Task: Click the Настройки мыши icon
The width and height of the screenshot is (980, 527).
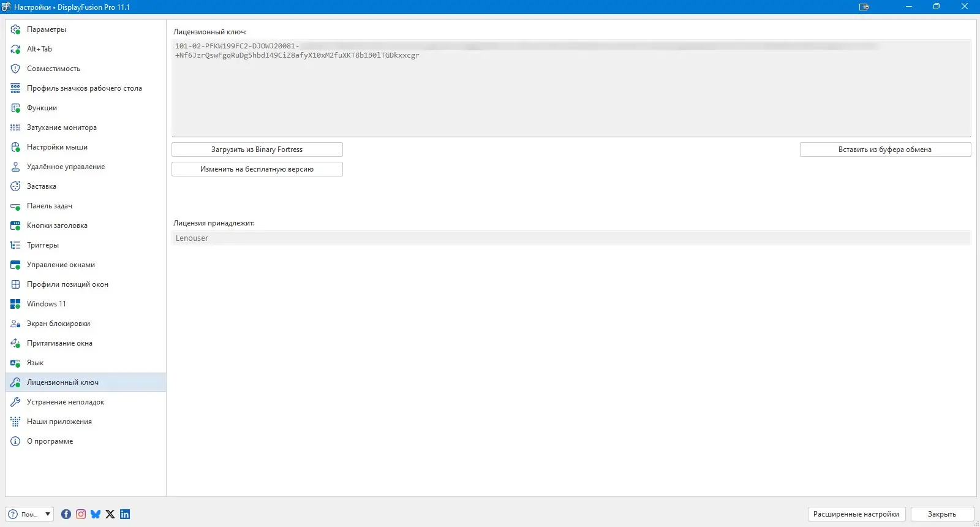Action: [x=15, y=147]
